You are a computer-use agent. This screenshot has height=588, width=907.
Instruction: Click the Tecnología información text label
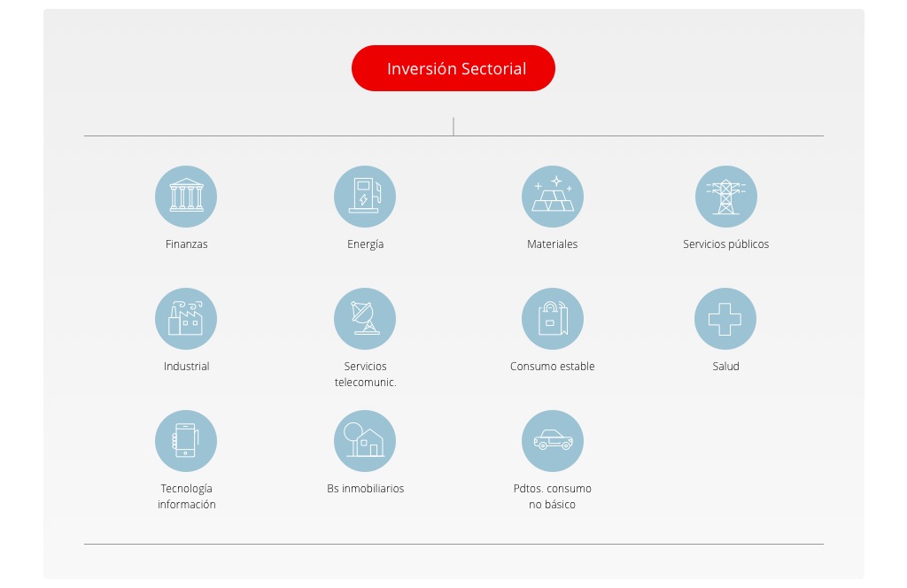coord(186,497)
